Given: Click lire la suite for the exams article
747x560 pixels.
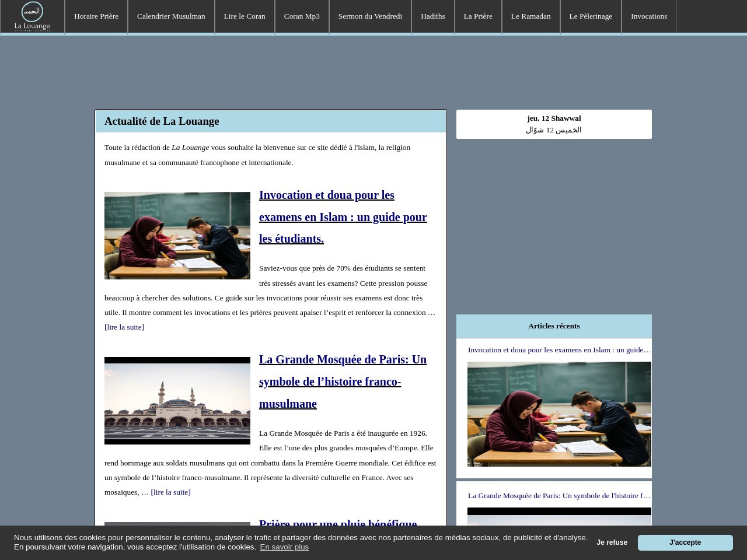Looking at the screenshot, I should pos(124,327).
